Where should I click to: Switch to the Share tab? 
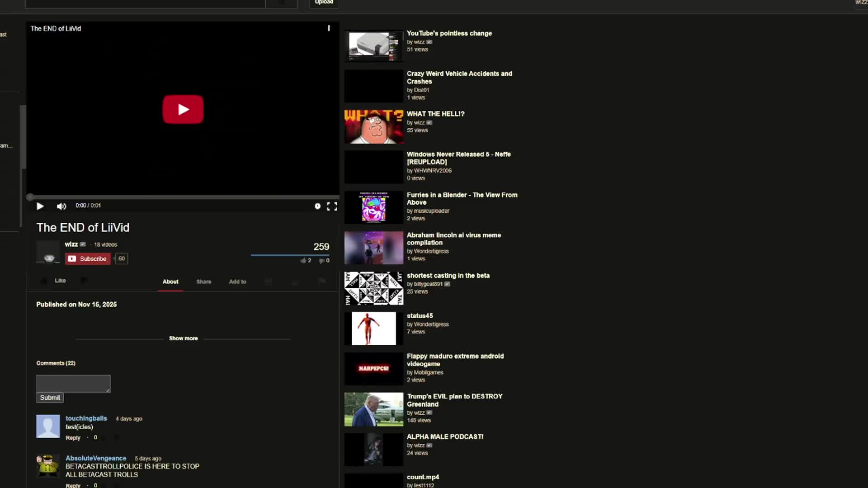click(x=204, y=282)
